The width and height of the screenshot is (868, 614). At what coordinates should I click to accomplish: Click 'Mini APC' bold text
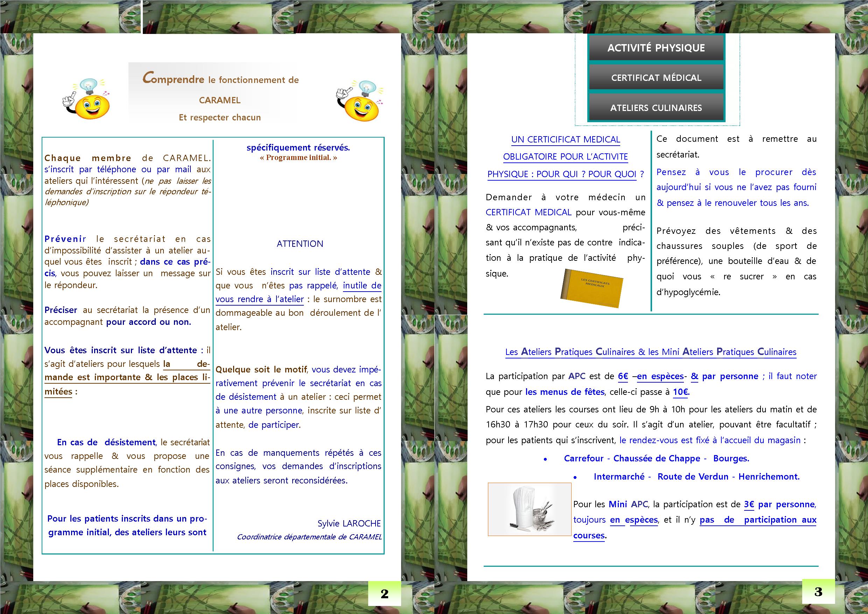628,504
